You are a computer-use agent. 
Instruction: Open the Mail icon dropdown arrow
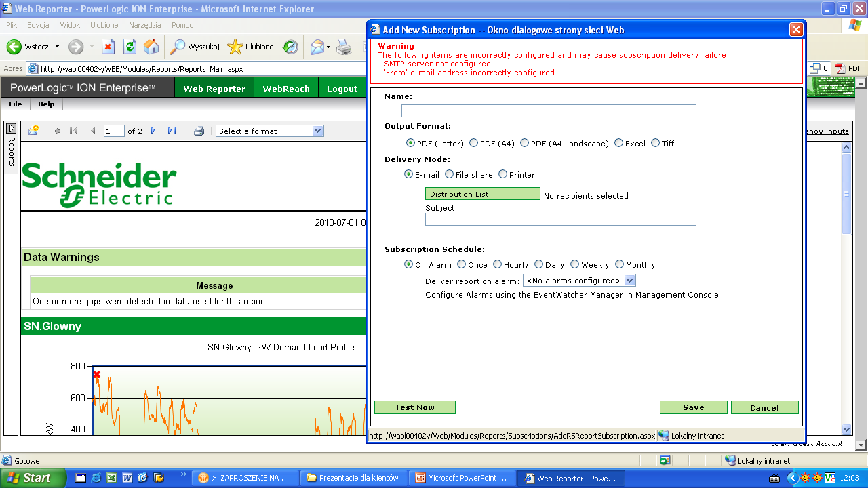(328, 47)
